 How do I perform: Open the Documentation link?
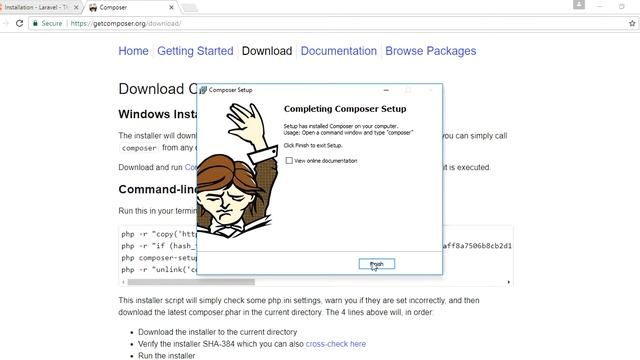point(339,51)
